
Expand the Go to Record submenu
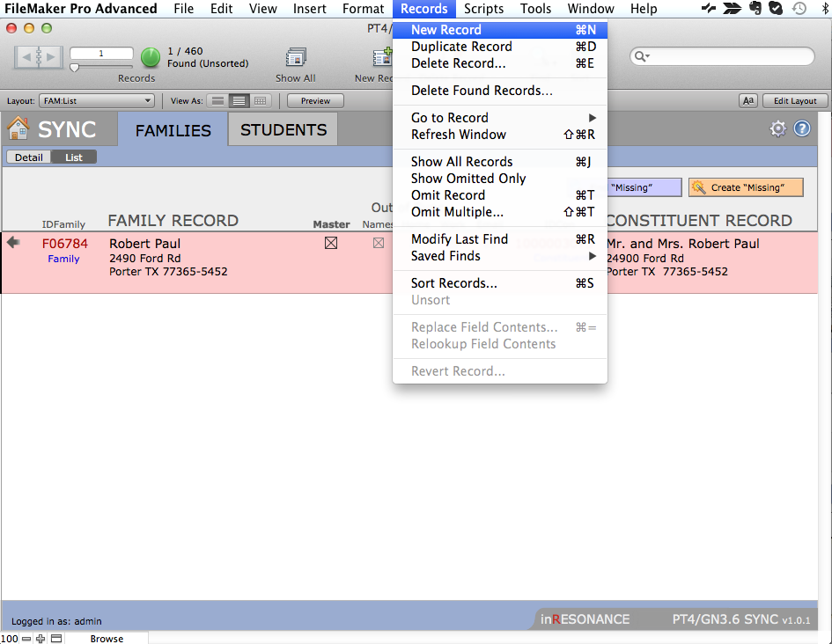click(500, 118)
